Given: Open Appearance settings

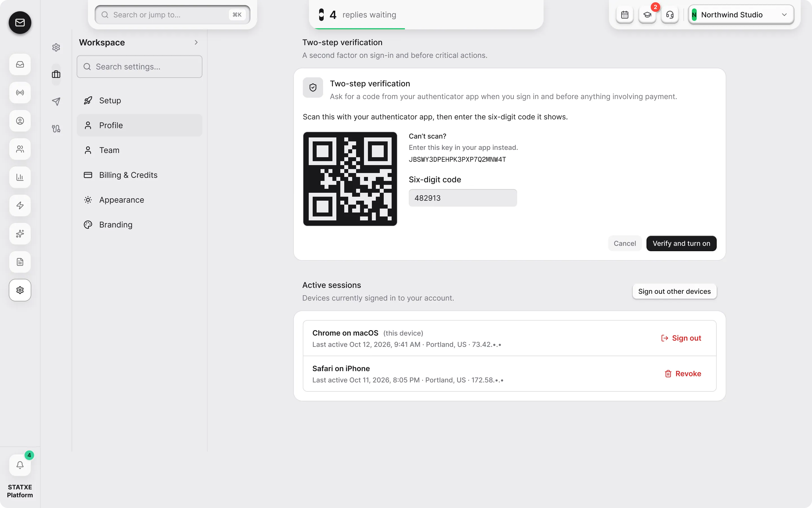Looking at the screenshot, I should (139, 200).
